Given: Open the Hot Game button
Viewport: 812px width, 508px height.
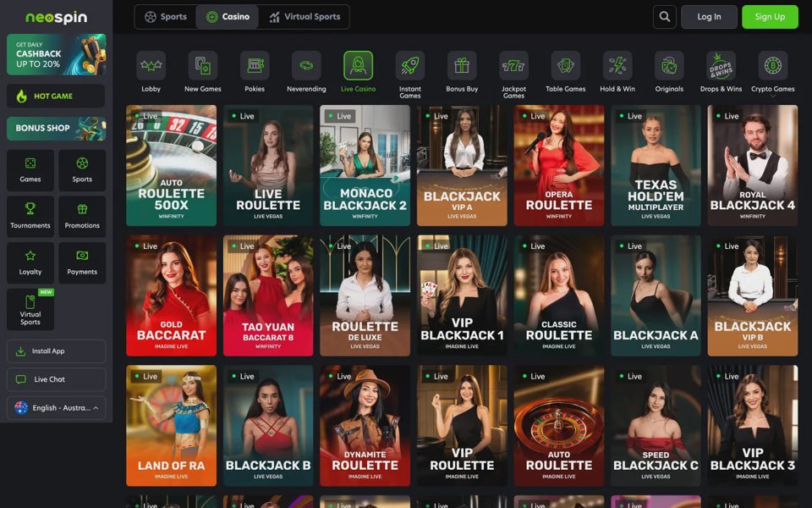Looking at the screenshot, I should pyautogui.click(x=56, y=96).
